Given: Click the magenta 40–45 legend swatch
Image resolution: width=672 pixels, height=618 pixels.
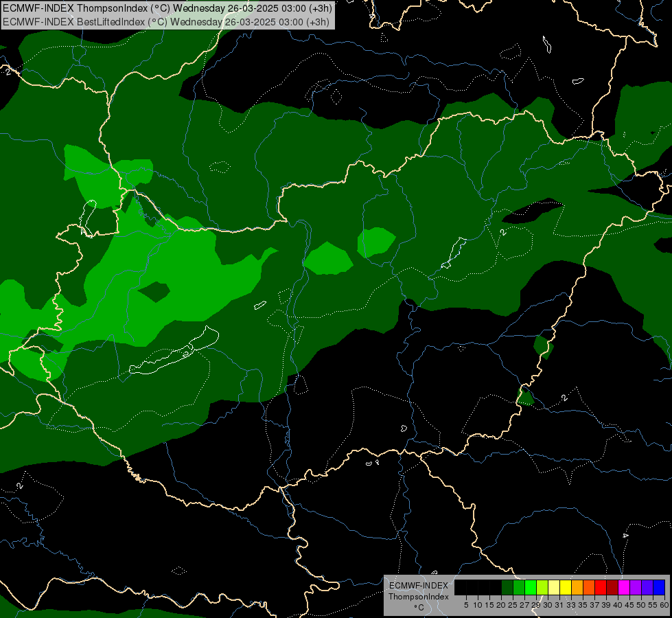Looking at the screenshot, I should 624,587.
